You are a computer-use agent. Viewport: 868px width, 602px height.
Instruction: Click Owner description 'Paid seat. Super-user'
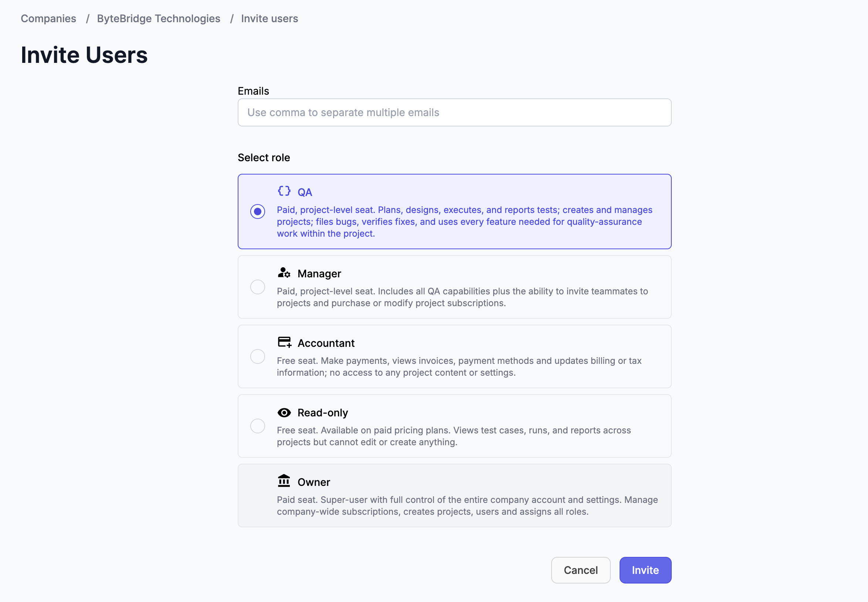tap(467, 505)
